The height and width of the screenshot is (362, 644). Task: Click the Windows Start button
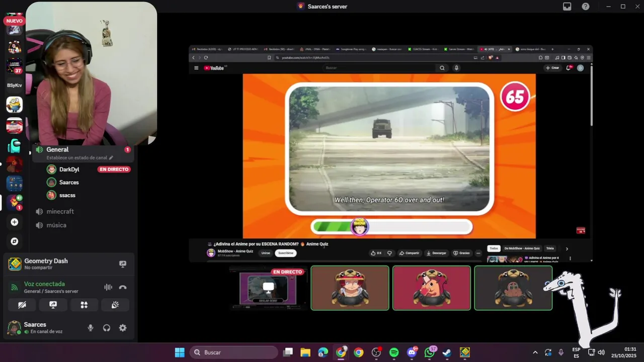180,352
